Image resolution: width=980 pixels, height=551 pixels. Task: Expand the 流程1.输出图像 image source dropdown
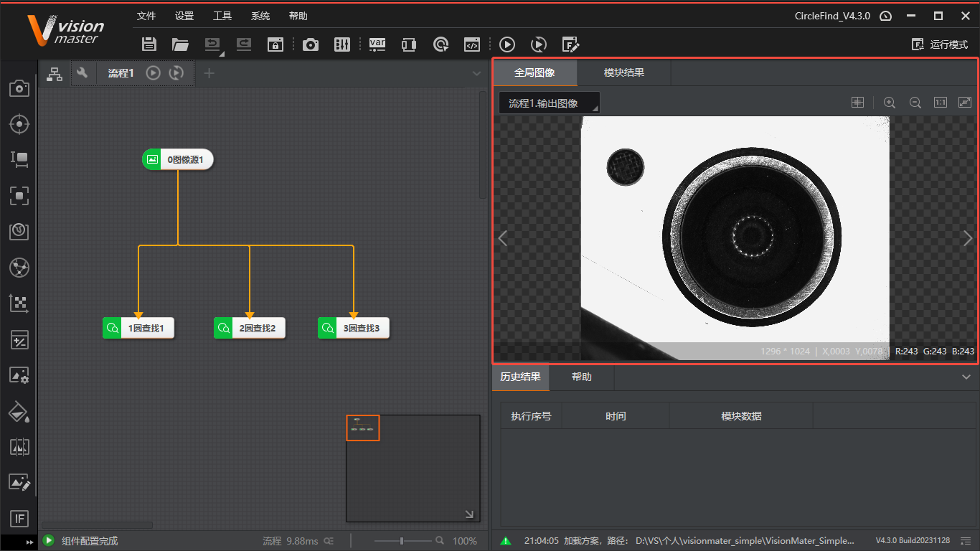(550, 103)
